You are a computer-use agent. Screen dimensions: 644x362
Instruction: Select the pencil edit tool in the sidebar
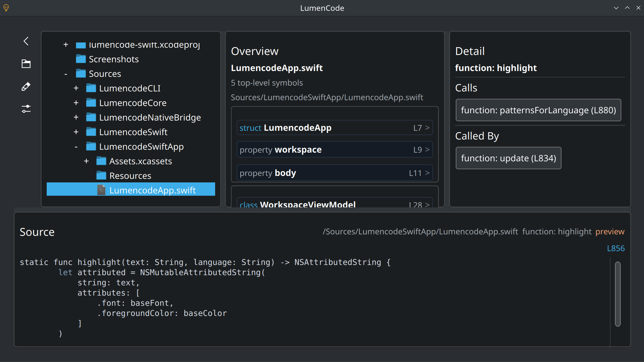tap(26, 86)
